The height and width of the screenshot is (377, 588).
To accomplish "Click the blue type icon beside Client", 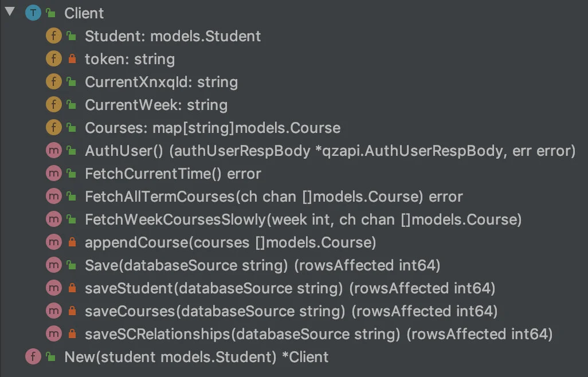I will pyautogui.click(x=33, y=13).
